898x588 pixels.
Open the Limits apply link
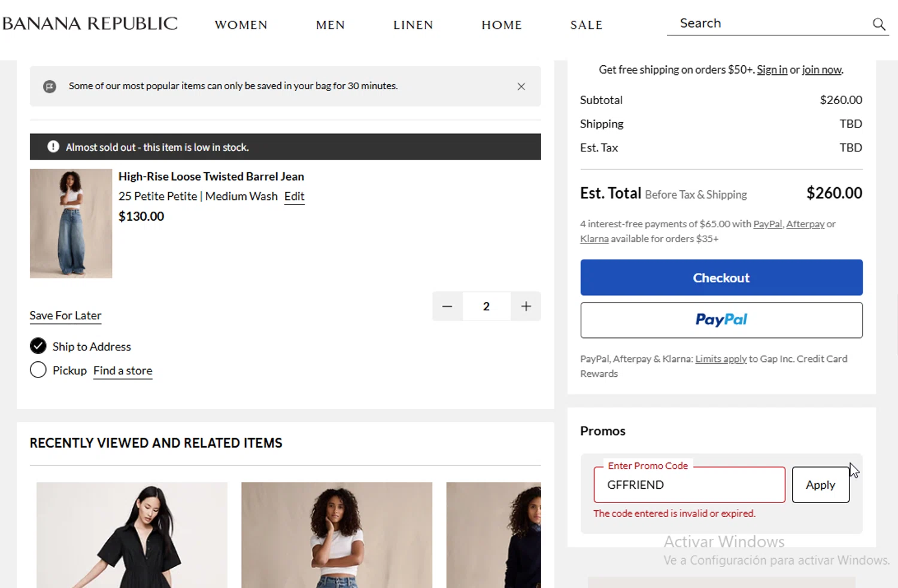click(x=721, y=359)
